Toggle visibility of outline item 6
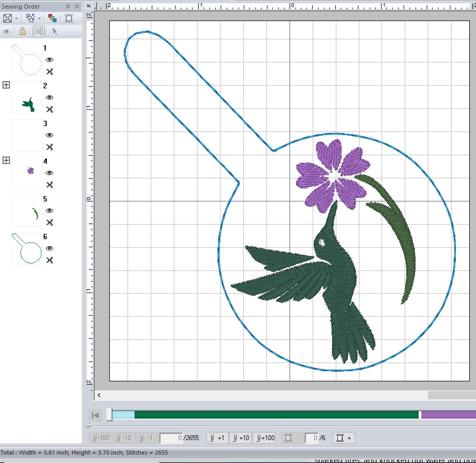Viewport: 476px width, 463px height. (x=50, y=248)
